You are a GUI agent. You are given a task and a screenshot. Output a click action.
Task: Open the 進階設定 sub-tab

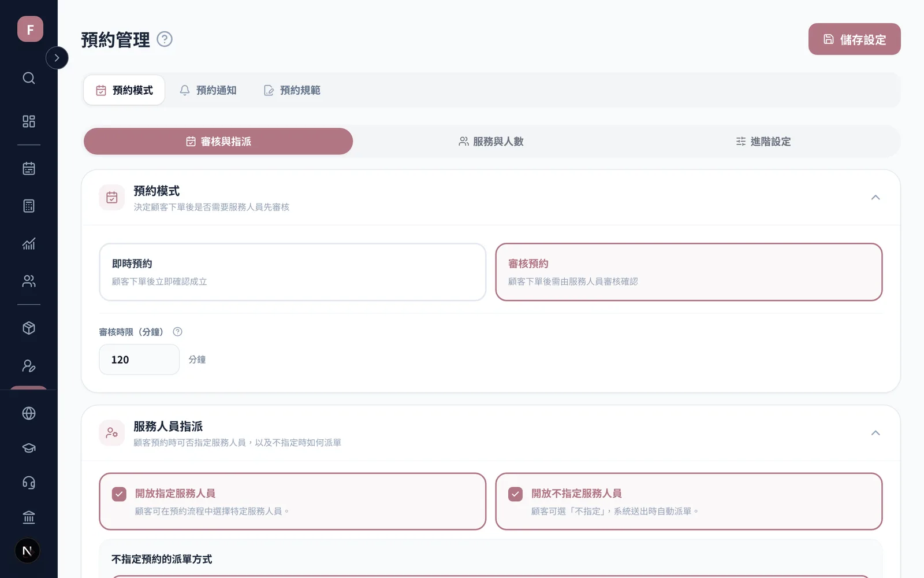pyautogui.click(x=763, y=142)
